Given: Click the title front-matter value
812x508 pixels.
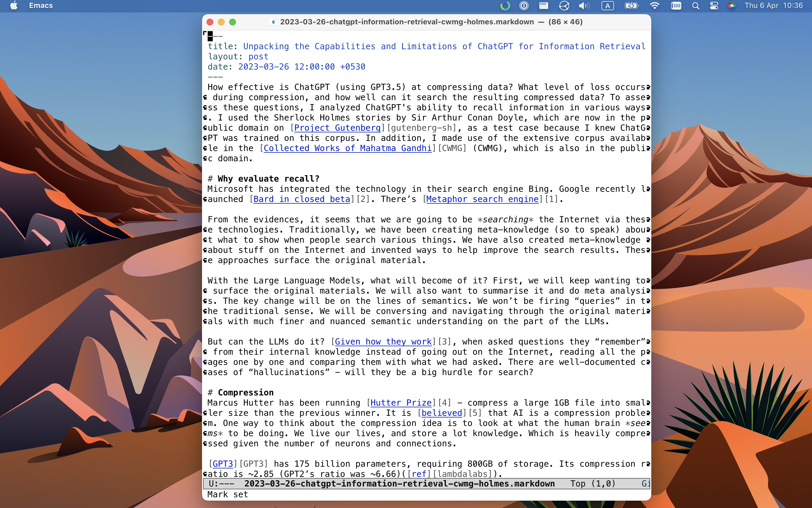Looking at the screenshot, I should [444, 46].
